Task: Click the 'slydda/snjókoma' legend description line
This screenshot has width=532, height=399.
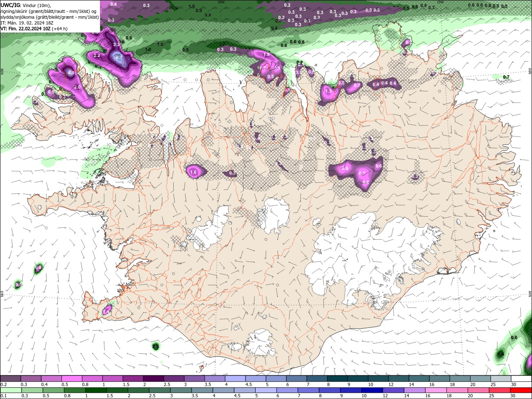Action: pos(50,17)
